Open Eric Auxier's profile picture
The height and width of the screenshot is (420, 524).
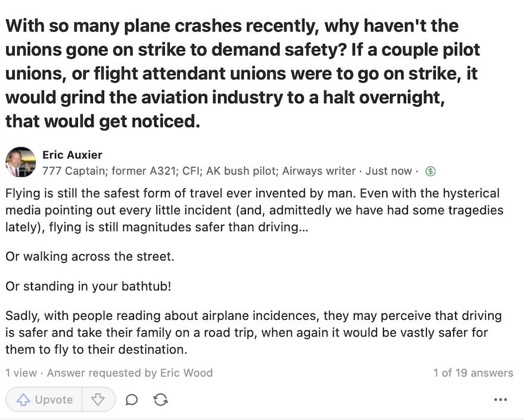tap(21, 162)
